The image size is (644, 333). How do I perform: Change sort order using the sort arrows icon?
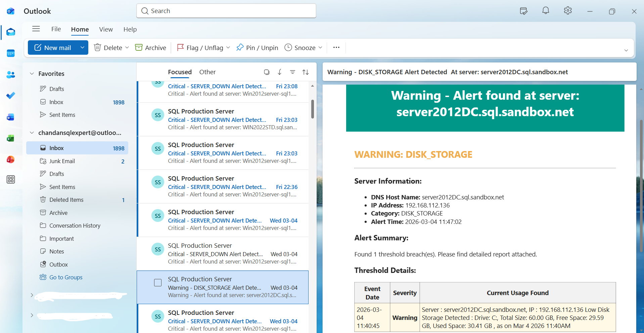coord(306,72)
